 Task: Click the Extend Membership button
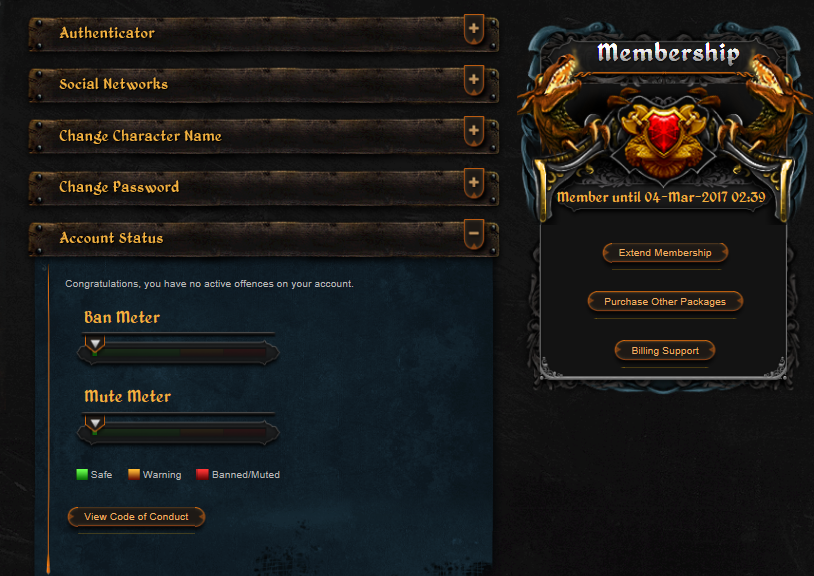click(665, 253)
